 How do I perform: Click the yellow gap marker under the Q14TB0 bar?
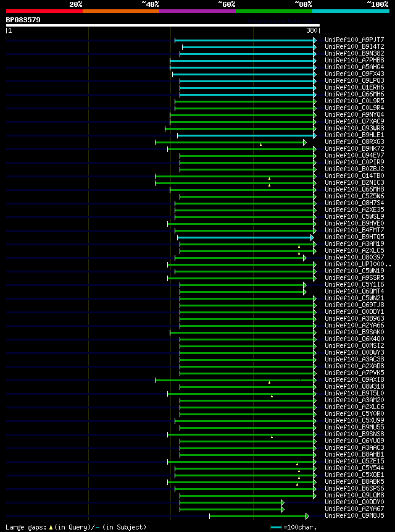click(269, 179)
